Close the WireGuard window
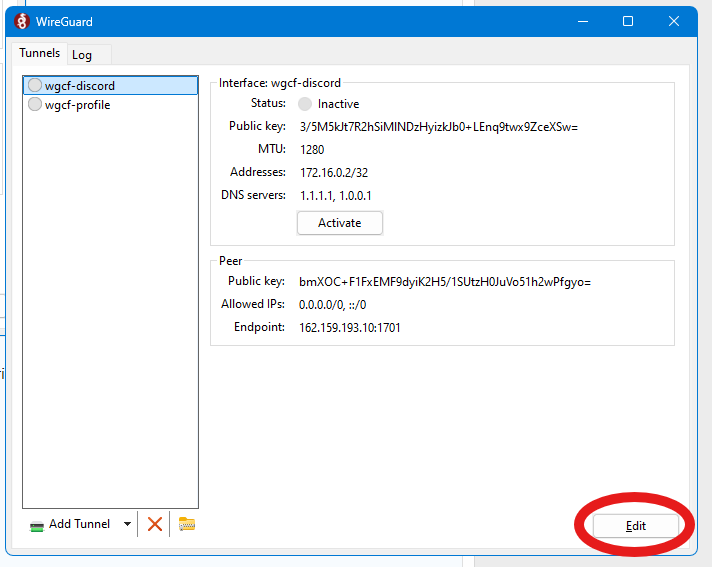 point(674,21)
